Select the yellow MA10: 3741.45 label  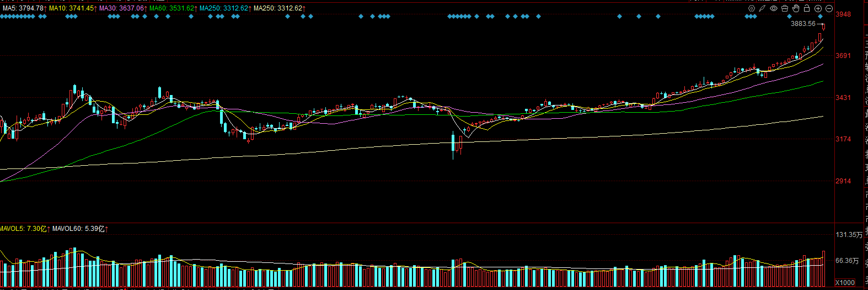73,8
